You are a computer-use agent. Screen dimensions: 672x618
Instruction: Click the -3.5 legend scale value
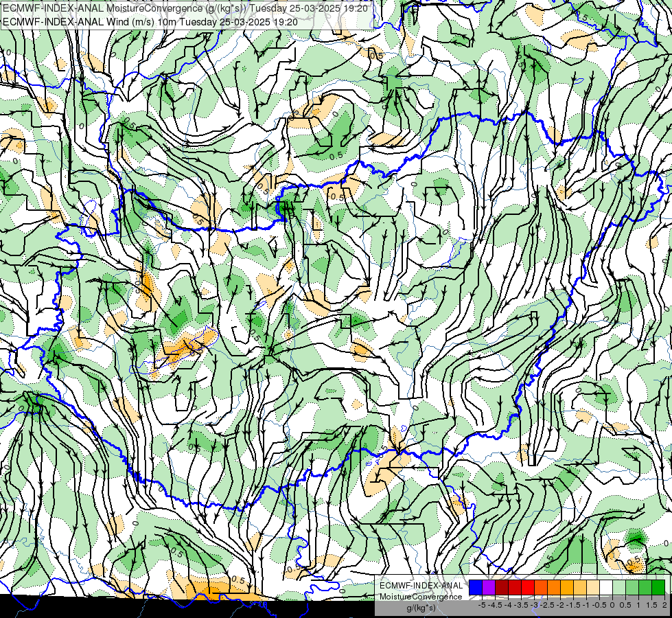pos(521,605)
